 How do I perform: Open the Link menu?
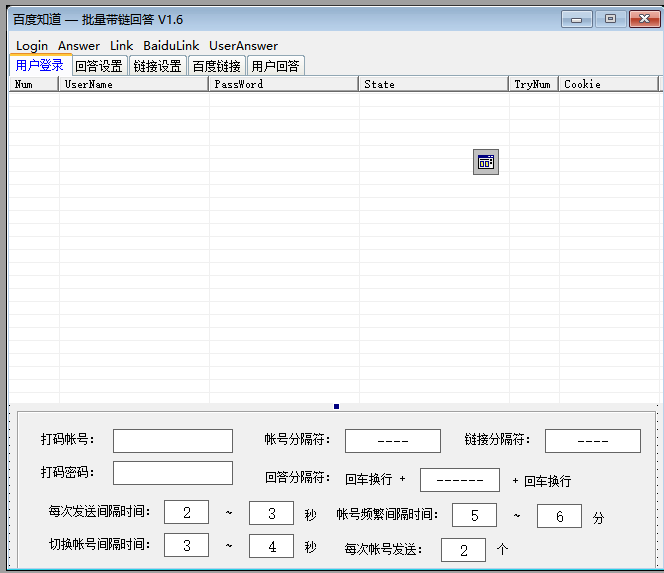(x=122, y=46)
